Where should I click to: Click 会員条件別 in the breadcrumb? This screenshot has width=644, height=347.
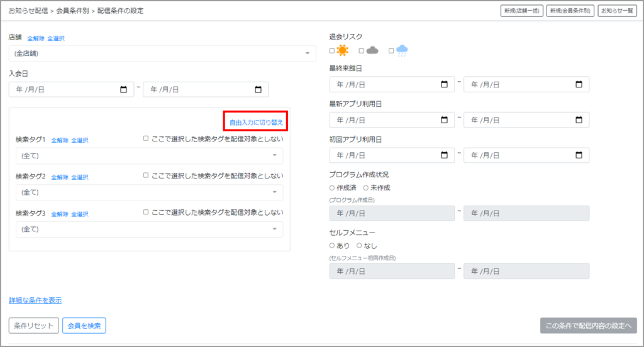tap(73, 11)
